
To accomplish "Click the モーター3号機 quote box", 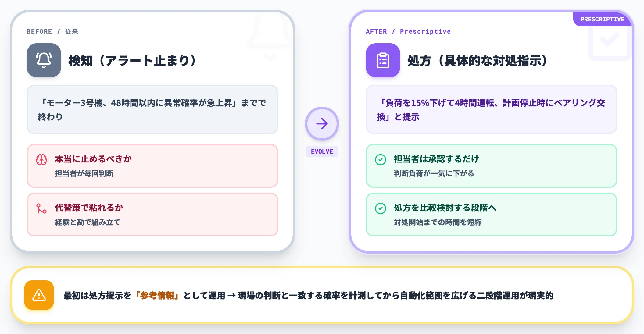I will [x=152, y=109].
